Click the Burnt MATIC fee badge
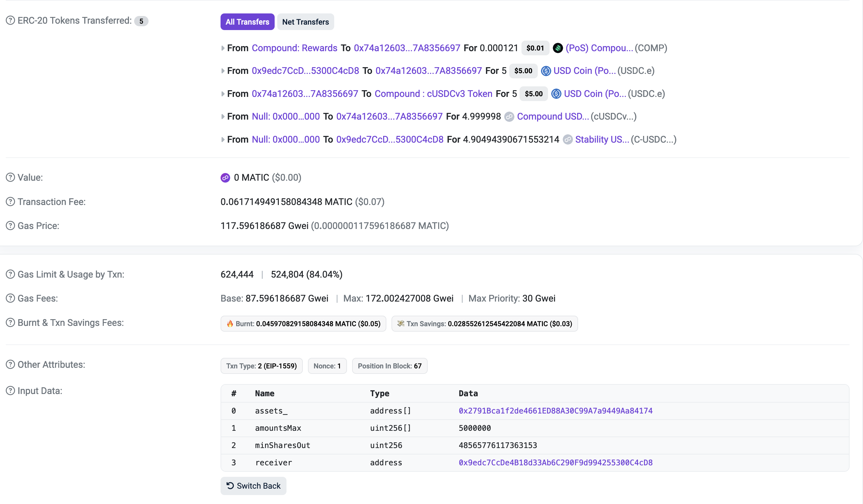 point(303,324)
